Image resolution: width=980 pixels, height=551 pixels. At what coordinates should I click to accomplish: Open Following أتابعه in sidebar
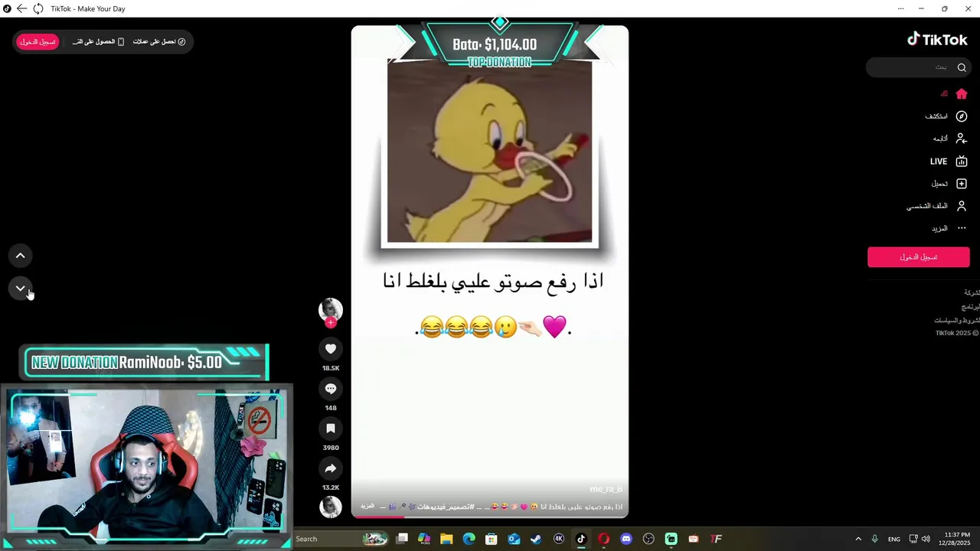[x=949, y=139]
